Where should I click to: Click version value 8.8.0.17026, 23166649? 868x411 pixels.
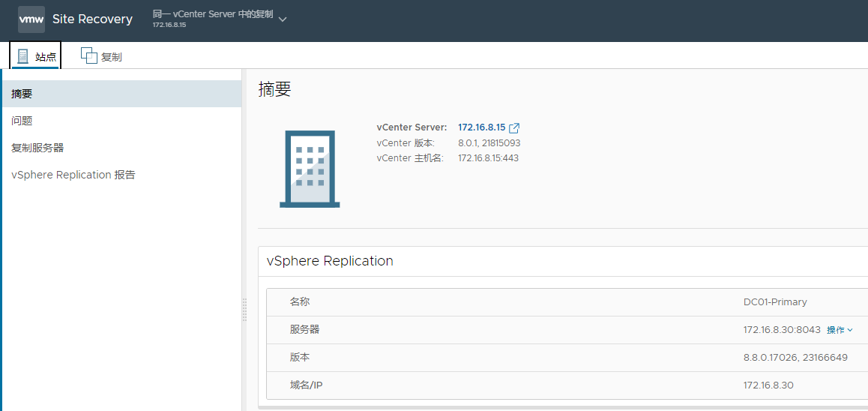[795, 358]
